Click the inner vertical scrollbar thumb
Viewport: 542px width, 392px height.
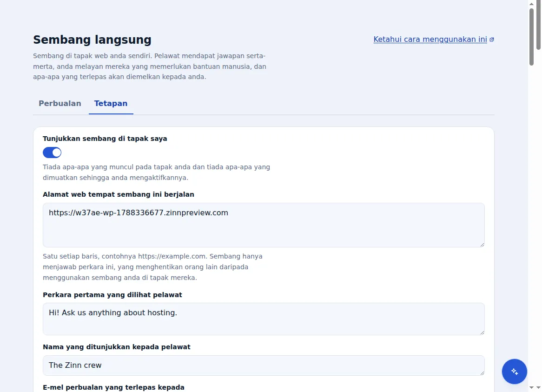pos(532,36)
